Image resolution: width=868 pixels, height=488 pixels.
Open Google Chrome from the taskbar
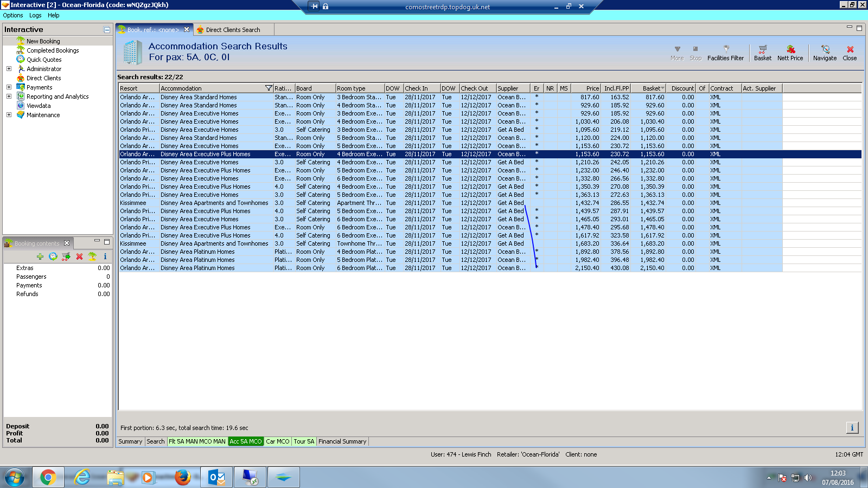tap(48, 477)
